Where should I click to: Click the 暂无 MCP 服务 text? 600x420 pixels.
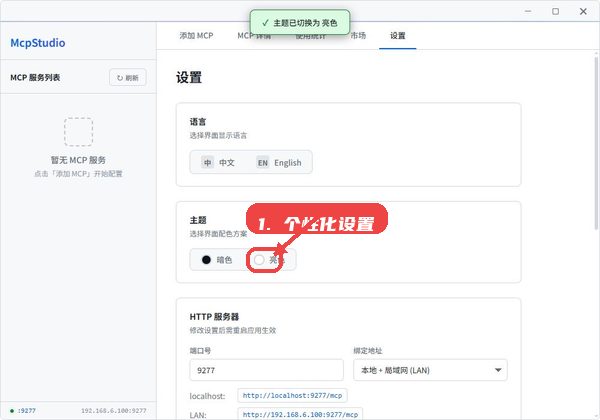78,160
